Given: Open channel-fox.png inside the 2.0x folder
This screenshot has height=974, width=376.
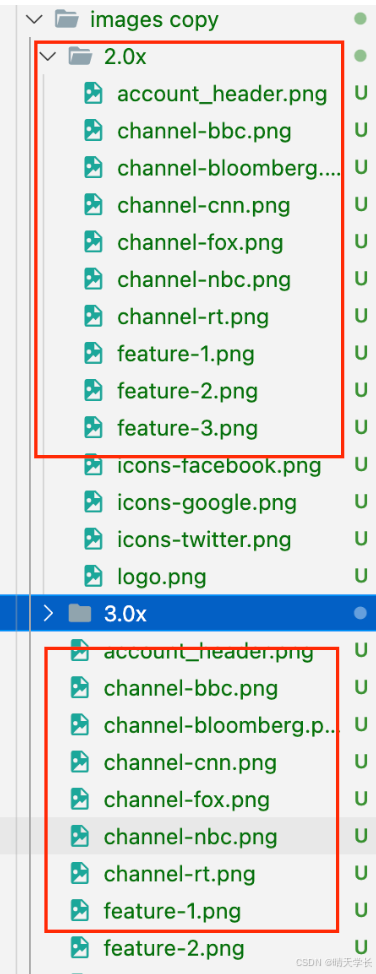Looking at the screenshot, I should click(x=200, y=243).
